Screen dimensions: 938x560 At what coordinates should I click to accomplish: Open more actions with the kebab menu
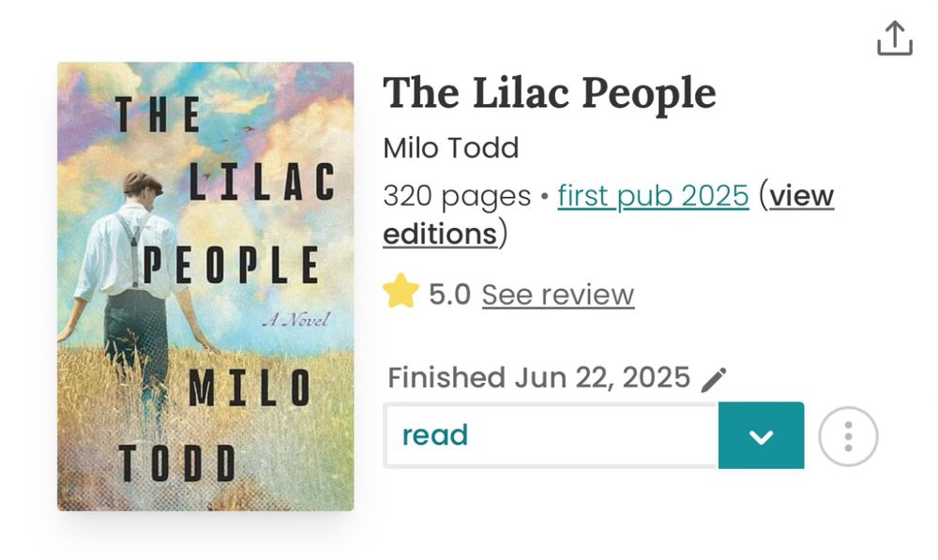[x=849, y=434]
